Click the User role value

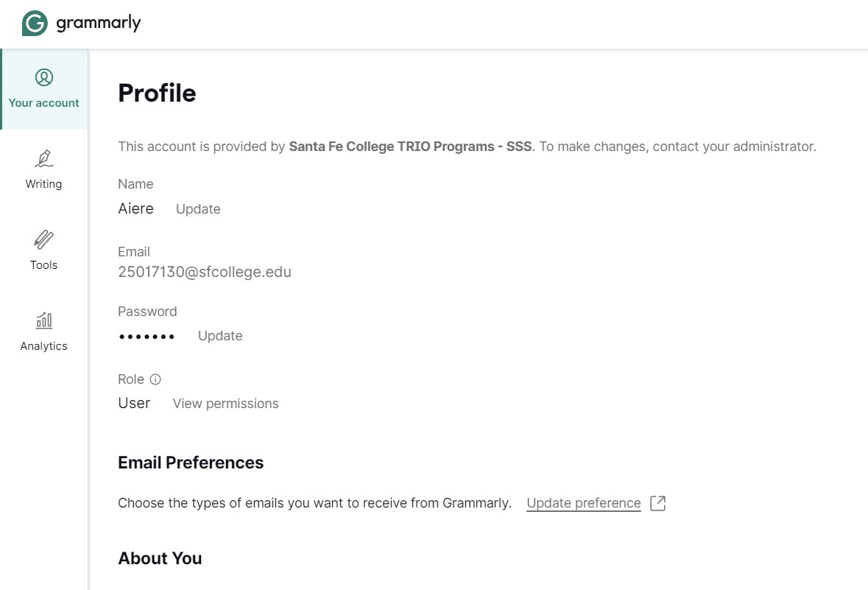[x=134, y=403]
